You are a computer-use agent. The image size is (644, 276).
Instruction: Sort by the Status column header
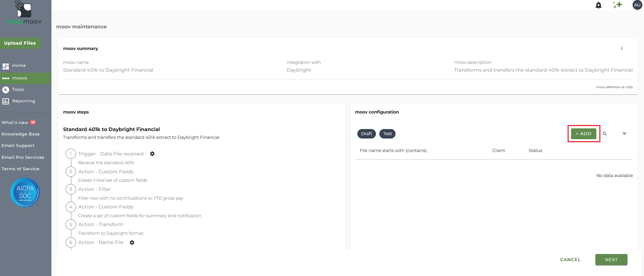click(535, 151)
